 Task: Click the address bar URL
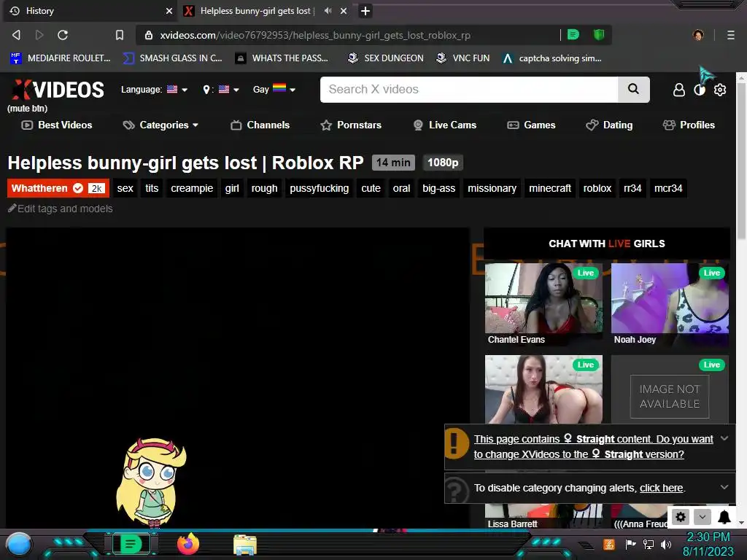315,35
